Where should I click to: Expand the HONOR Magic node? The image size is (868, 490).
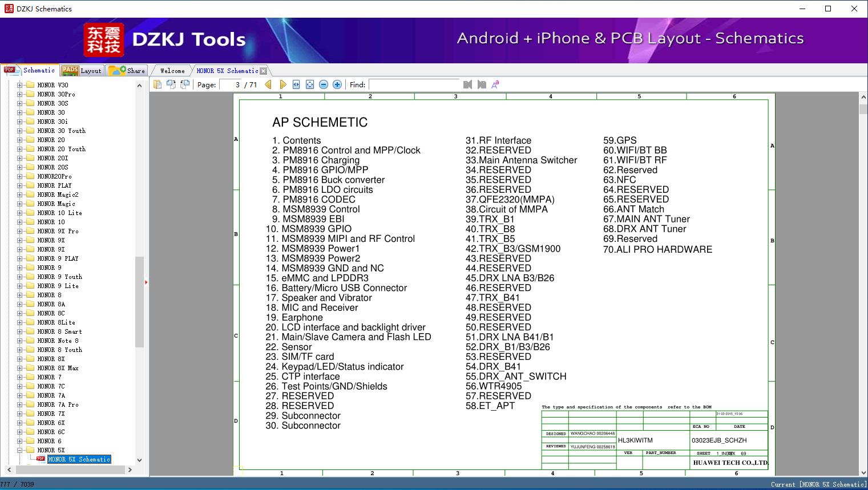pyautogui.click(x=19, y=204)
